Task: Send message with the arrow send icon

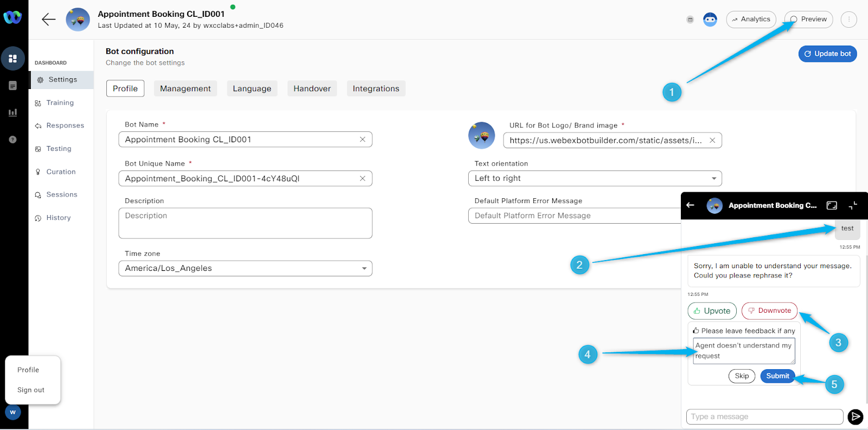Action: (855, 416)
